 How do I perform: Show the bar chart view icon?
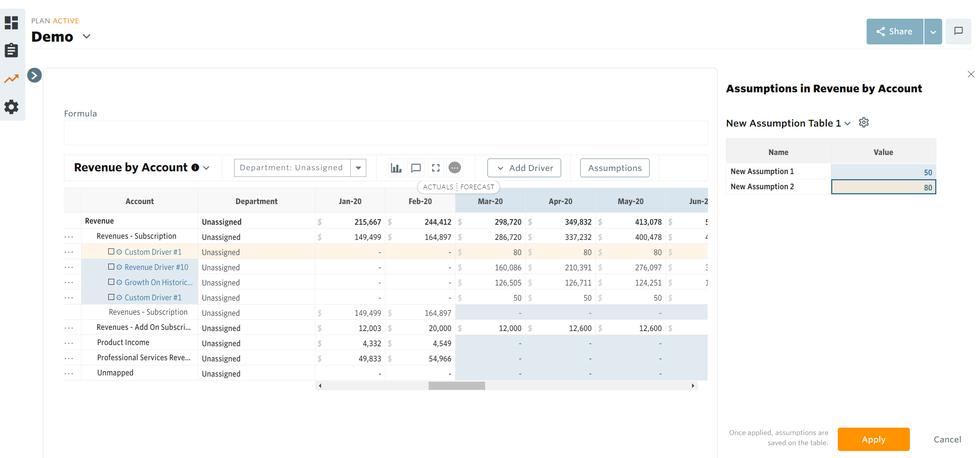pos(396,168)
